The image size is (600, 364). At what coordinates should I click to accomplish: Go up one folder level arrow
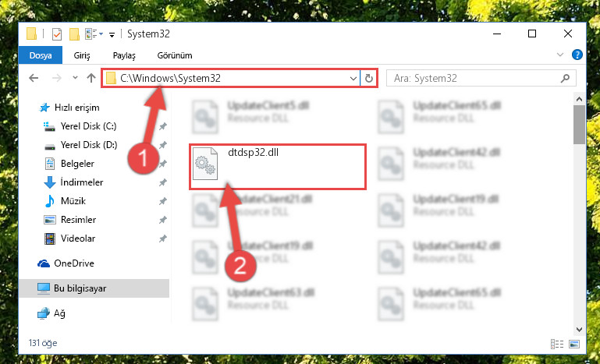click(91, 79)
